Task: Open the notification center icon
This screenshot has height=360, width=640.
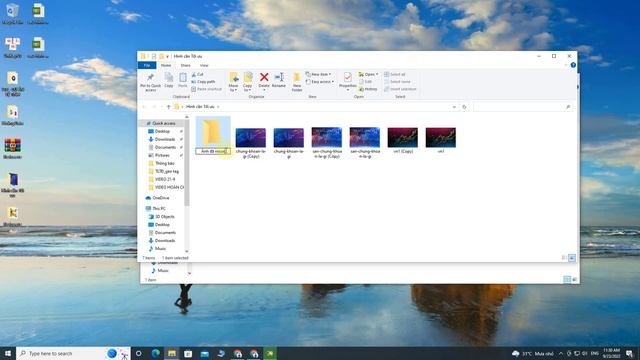Action: point(629,353)
